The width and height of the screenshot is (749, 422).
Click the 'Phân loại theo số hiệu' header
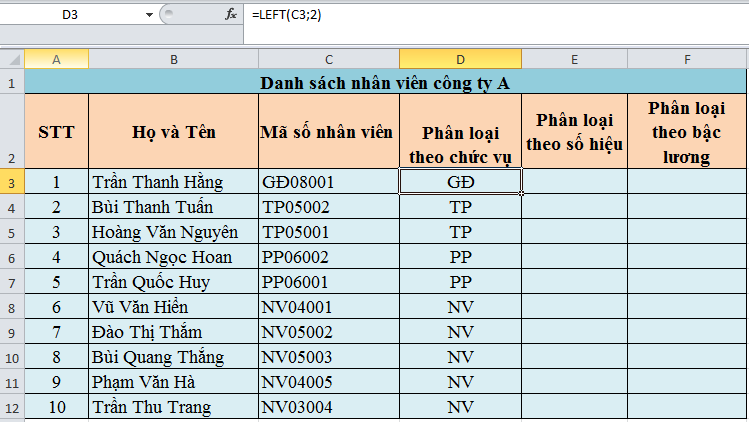(x=574, y=131)
